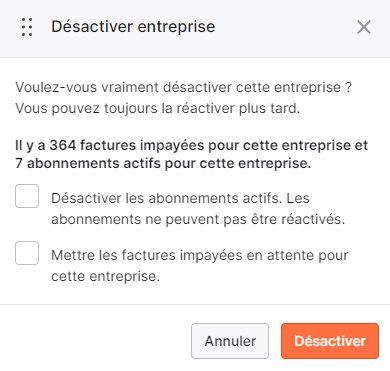Click the word 'Les' ending first checkbox line
The image size is (390, 371).
[298, 198]
